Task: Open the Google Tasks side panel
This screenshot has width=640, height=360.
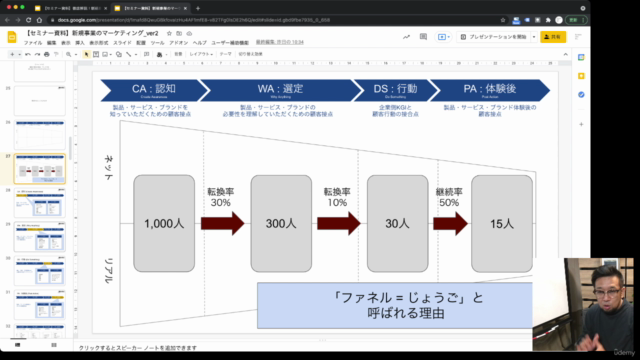Action: point(581,94)
